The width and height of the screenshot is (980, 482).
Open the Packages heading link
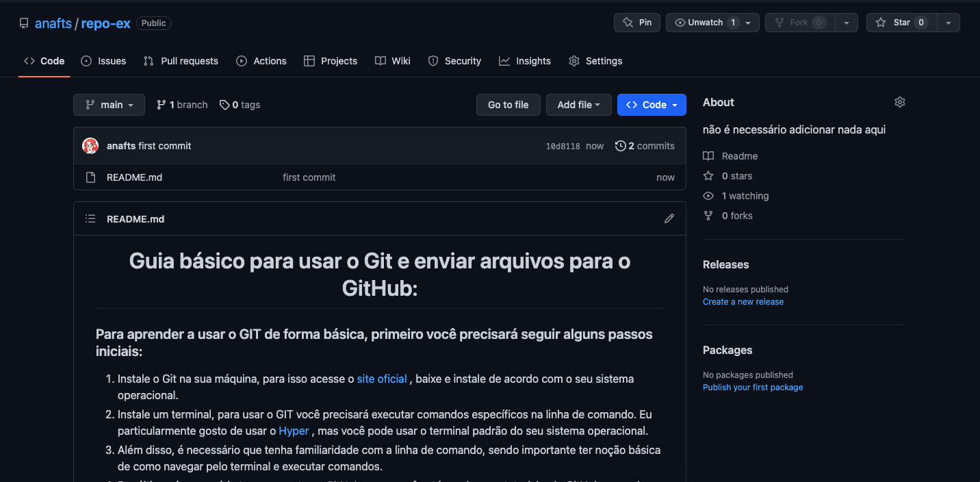[x=727, y=350]
